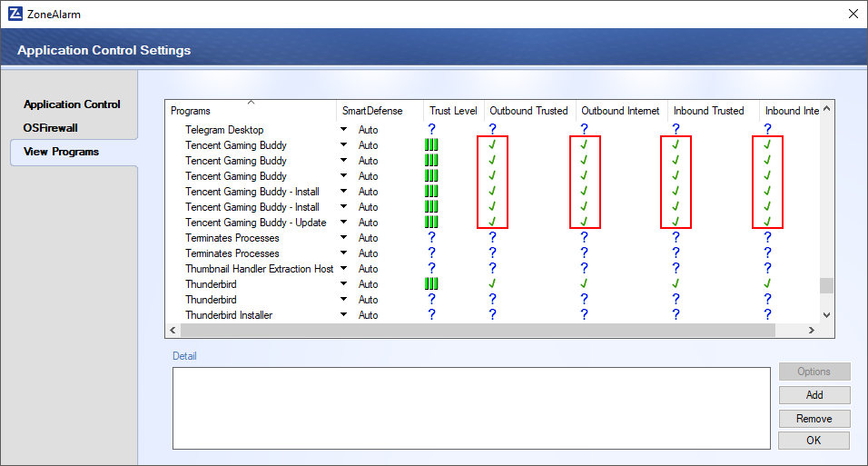868x466 pixels.
Task: Click Telegram Desktop's Inbound Internet question mark
Action: tap(768, 129)
